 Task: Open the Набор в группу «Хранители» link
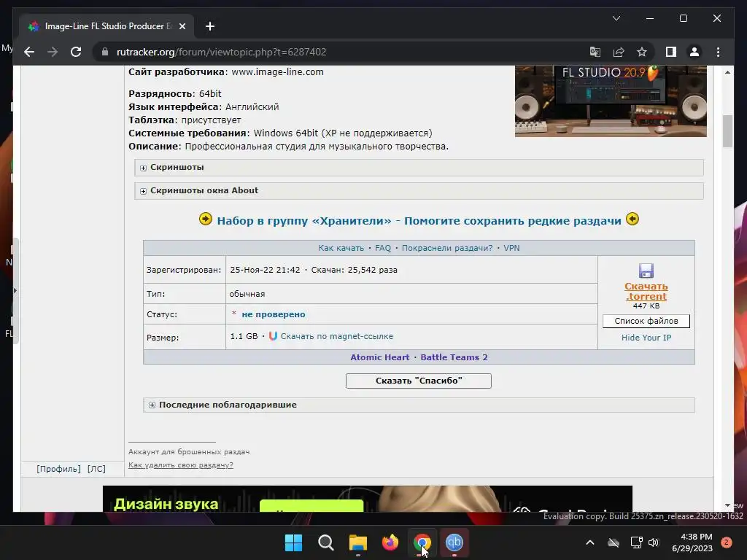point(419,221)
